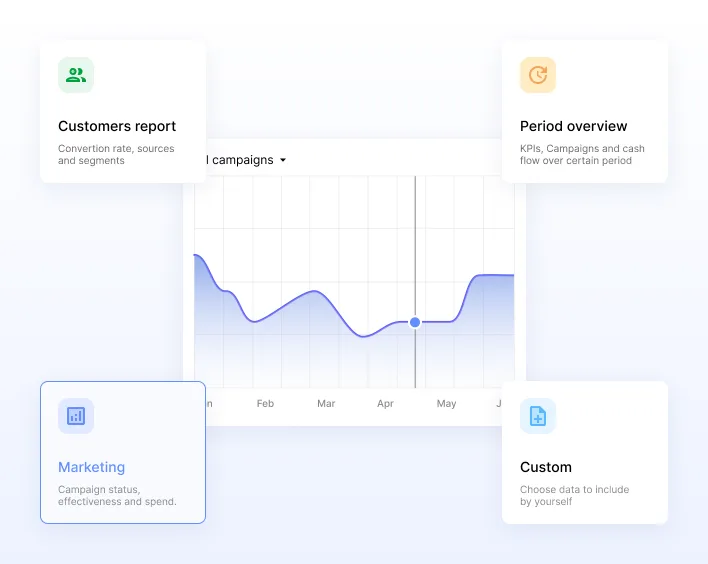Click the blue marketing bar-chart icon
This screenshot has width=708, height=564.
[76, 416]
